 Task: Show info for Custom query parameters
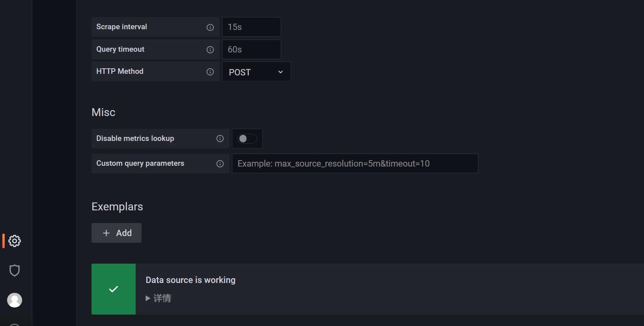tap(220, 164)
